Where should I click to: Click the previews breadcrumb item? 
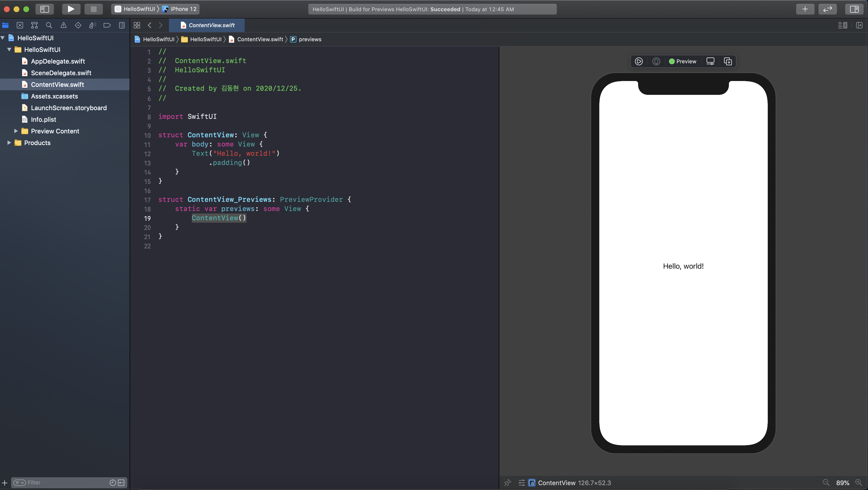tap(310, 39)
